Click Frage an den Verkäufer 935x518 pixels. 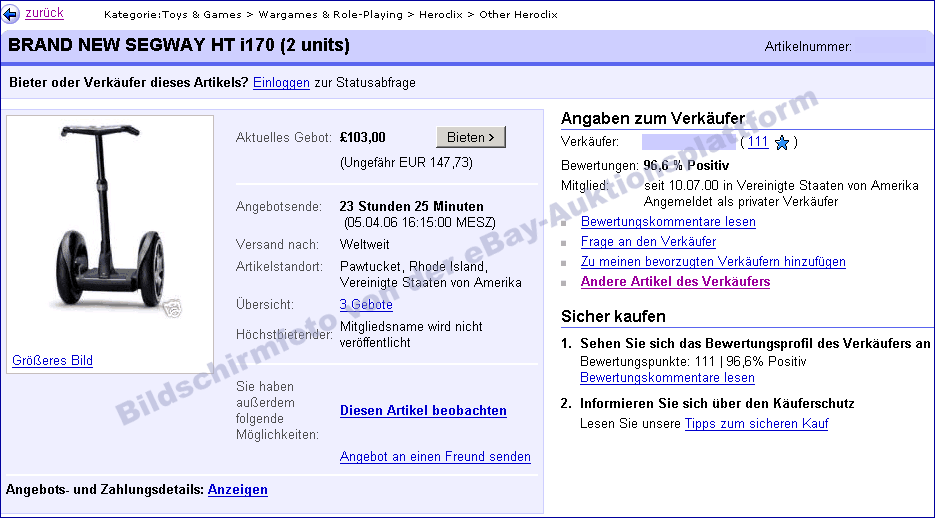click(x=648, y=241)
